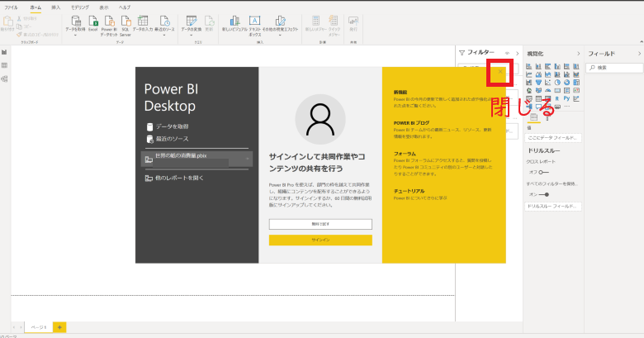Open more visuals ellipsis in 視覚化 pane
The image size is (644, 338).
point(566,107)
